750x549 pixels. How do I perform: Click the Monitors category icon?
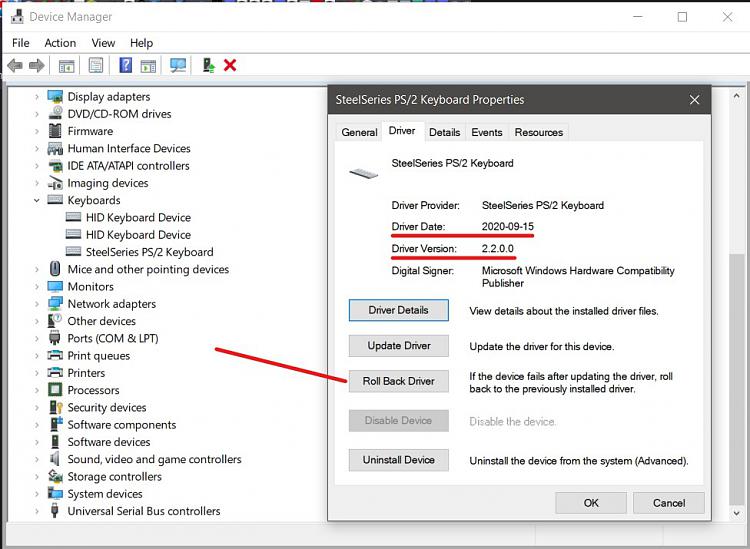coord(55,286)
